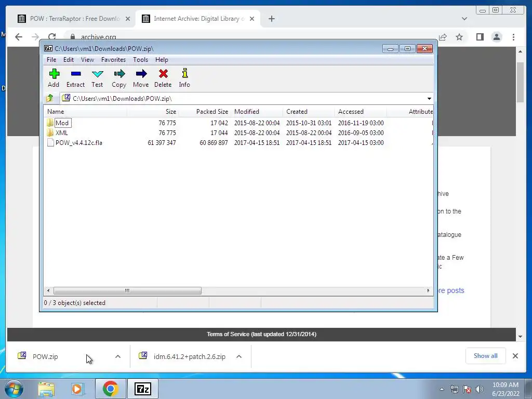The height and width of the screenshot is (399, 532).
Task: Go back in Chrome browser
Action: [x=19, y=37]
